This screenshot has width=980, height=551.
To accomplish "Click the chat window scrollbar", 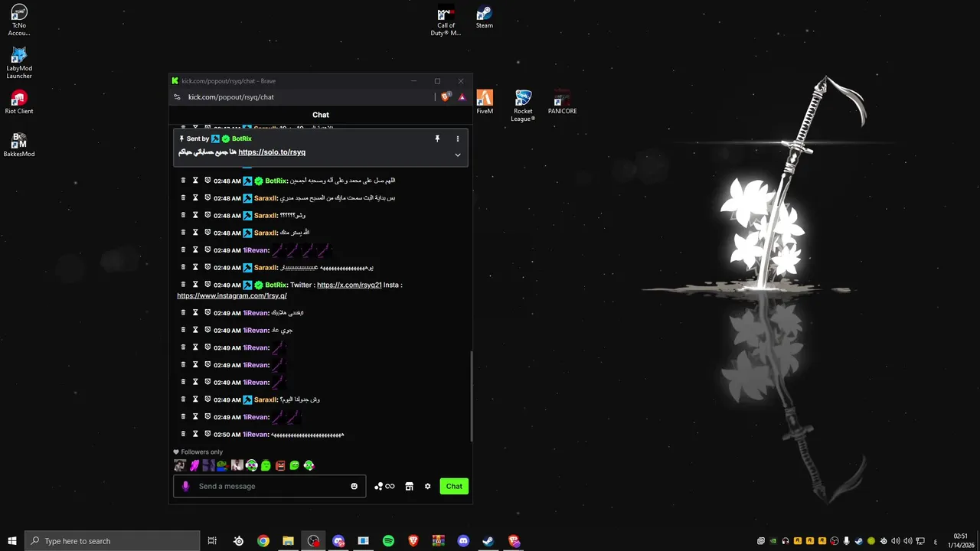I will click(x=471, y=396).
